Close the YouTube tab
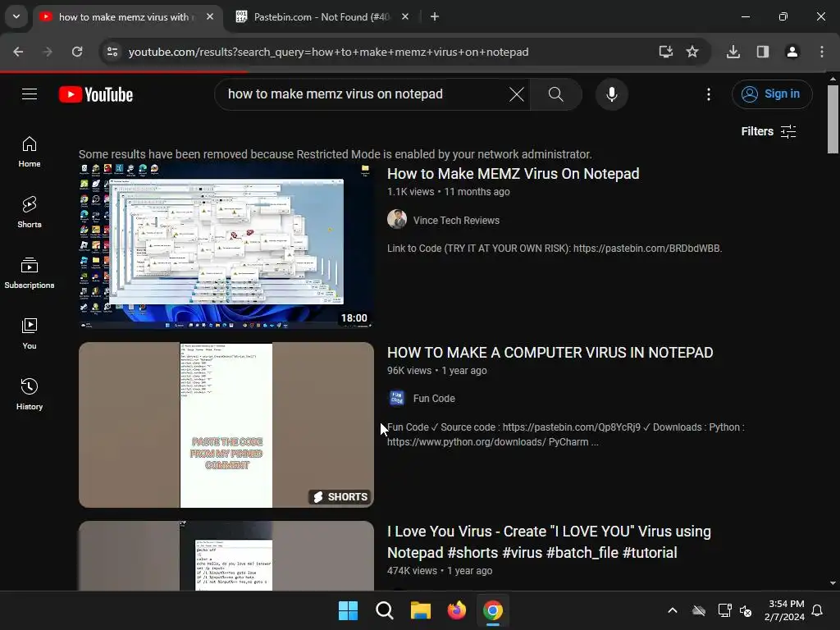 click(210, 17)
